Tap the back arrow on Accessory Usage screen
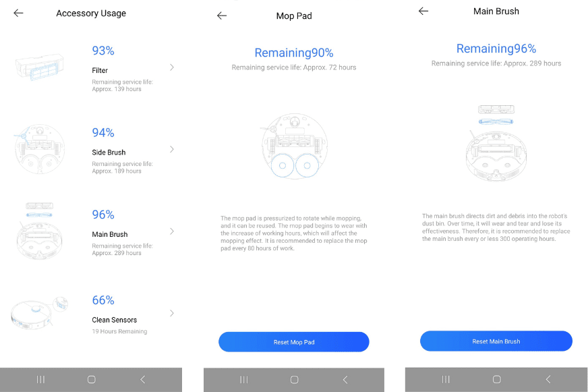588x392 pixels. tap(18, 13)
